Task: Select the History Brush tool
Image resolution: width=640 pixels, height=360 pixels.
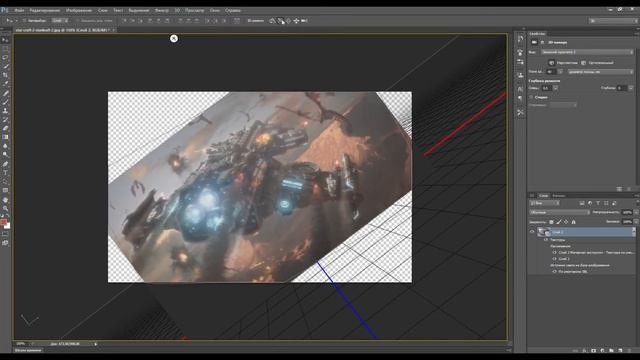Action: (x=5, y=120)
